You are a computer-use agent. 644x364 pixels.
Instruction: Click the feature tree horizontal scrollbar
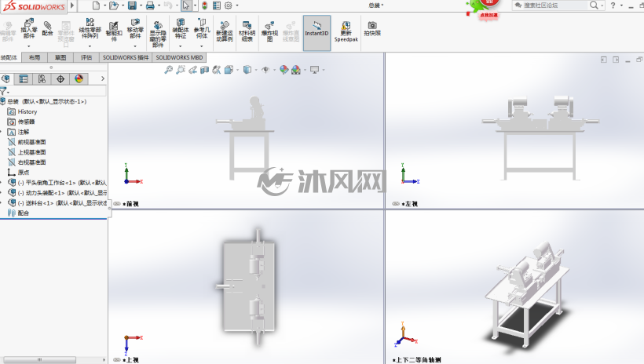coord(39,360)
